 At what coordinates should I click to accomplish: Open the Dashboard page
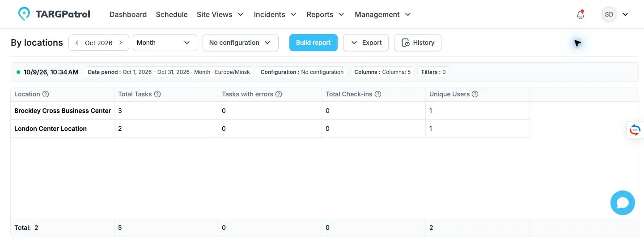tap(128, 14)
